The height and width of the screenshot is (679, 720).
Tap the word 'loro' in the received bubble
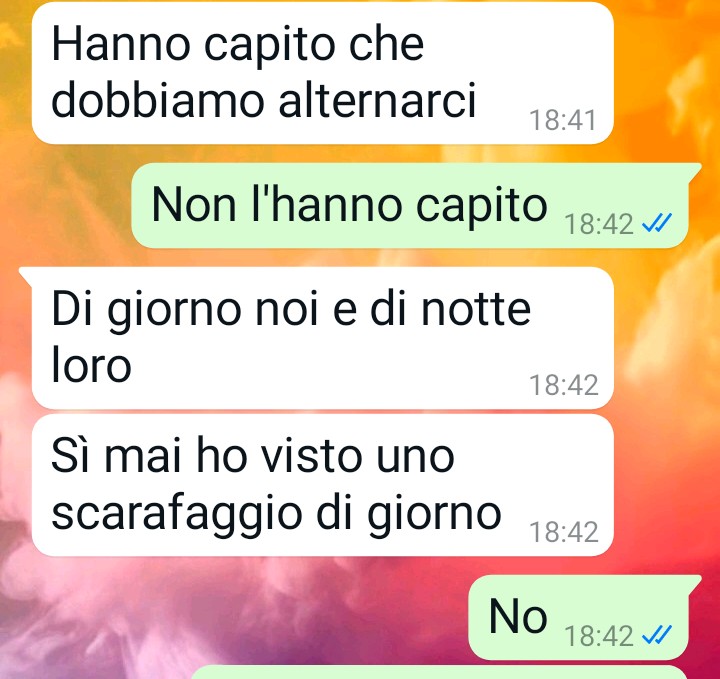click(91, 366)
